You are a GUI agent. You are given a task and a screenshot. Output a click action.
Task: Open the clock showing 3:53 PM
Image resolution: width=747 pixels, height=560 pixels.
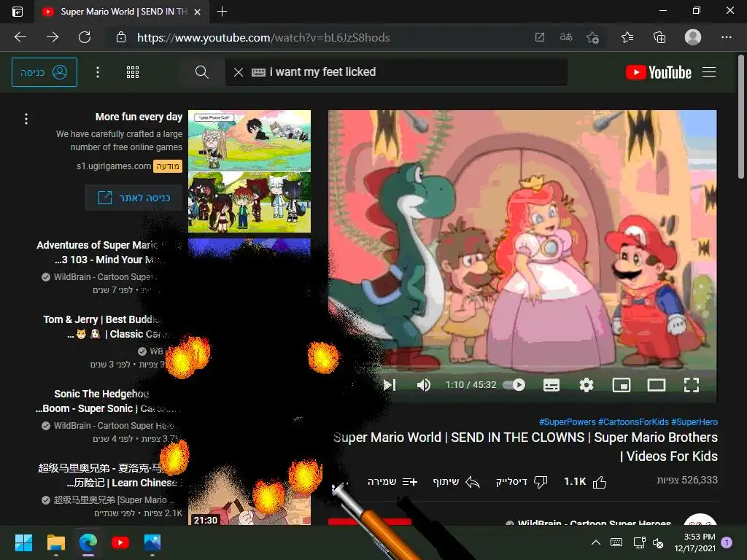tap(695, 542)
